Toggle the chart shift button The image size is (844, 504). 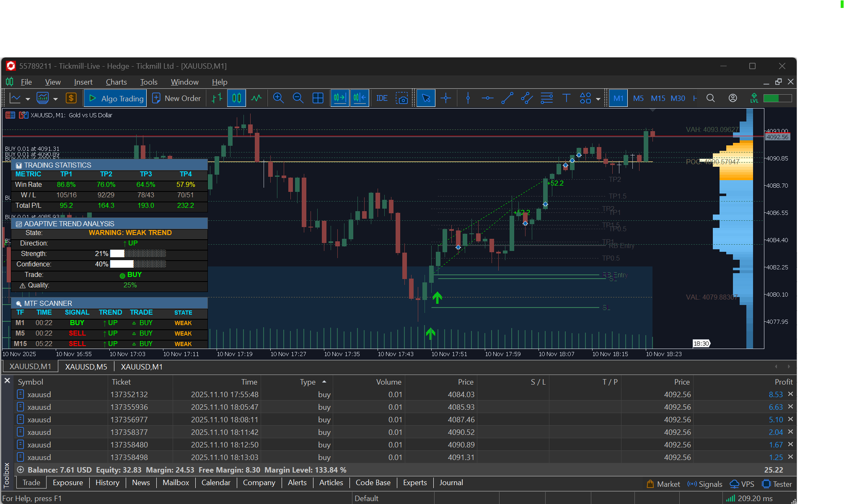tap(360, 98)
